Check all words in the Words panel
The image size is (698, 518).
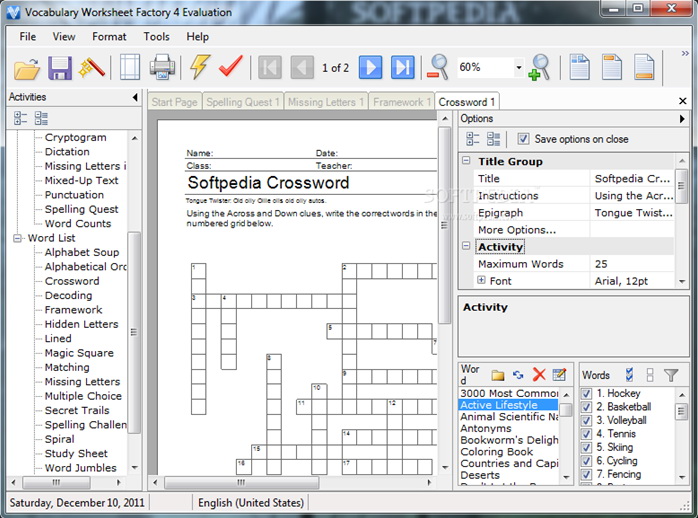pyautogui.click(x=629, y=375)
